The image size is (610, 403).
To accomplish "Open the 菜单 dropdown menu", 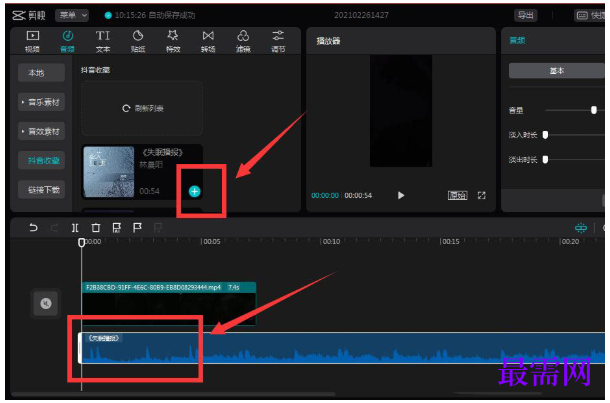I will [72, 15].
